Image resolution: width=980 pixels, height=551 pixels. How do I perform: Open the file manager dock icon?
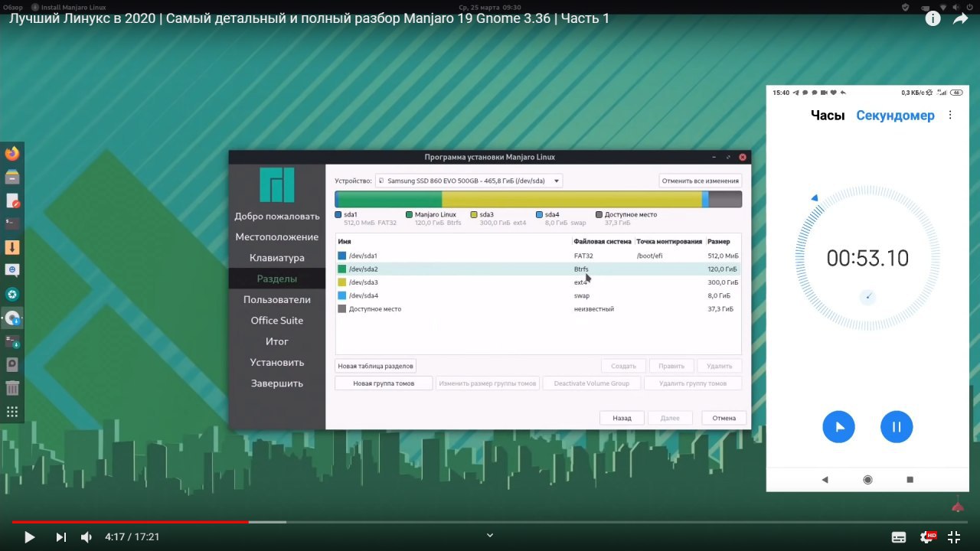(x=12, y=178)
